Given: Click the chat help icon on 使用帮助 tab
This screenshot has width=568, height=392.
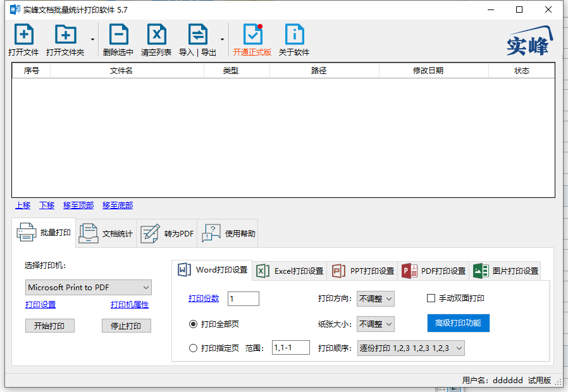Looking at the screenshot, I should point(211,233).
